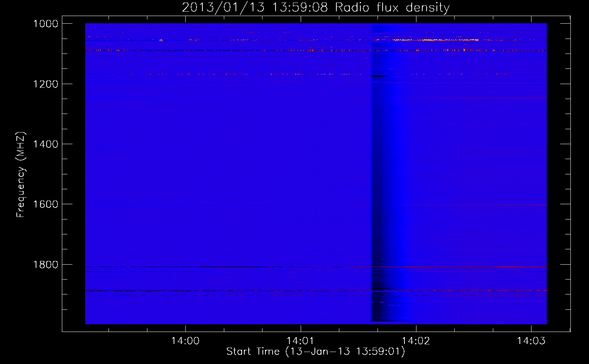Image resolution: width=589 pixels, height=364 pixels.
Task: Click the plot title "2013/01/13 13:59:08 Radio flux density"
Action: pyautogui.click(x=316, y=7)
